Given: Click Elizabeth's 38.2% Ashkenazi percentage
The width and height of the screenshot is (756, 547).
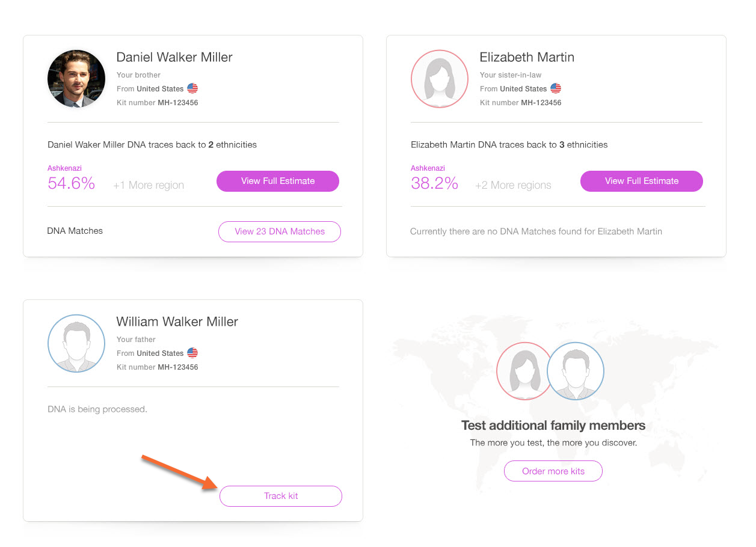Looking at the screenshot, I should (435, 183).
